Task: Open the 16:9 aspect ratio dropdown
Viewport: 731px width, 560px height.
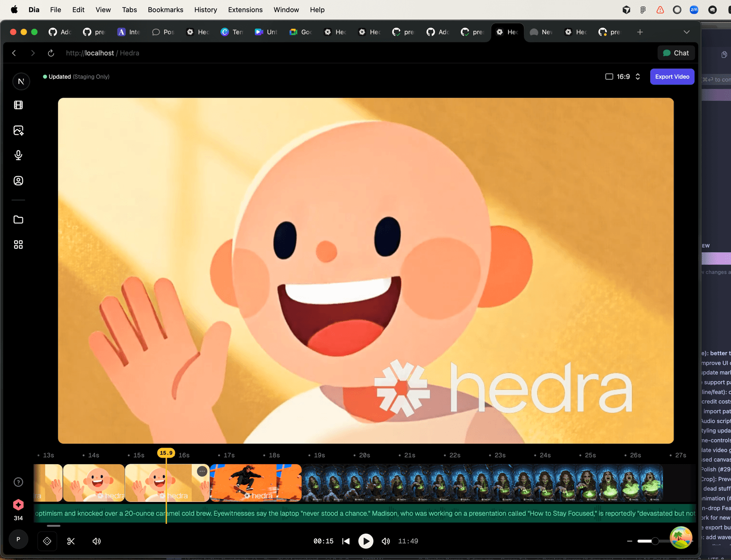Action: (623, 77)
